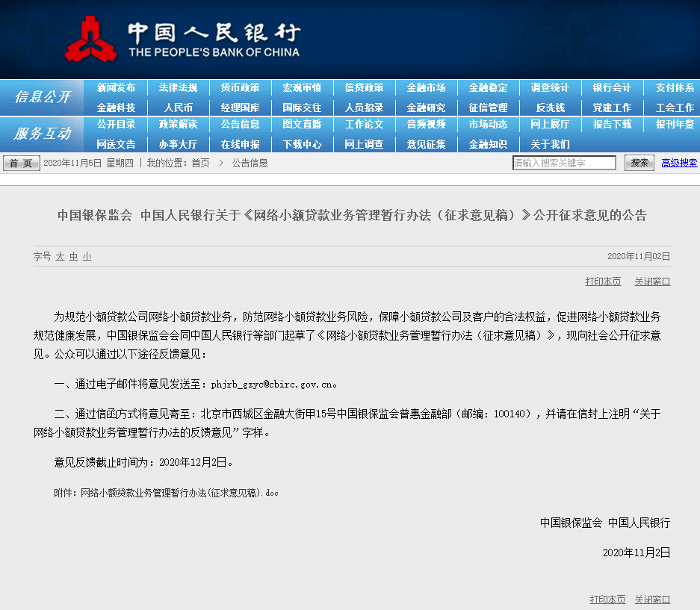This screenshot has height=610, width=700.
Task: Go to the 反洗钱 section
Action: click(551, 108)
